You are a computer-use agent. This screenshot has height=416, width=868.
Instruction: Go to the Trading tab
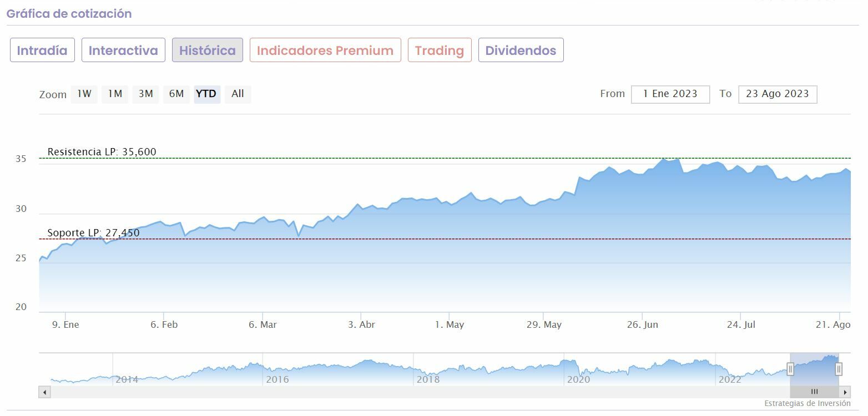click(x=439, y=50)
